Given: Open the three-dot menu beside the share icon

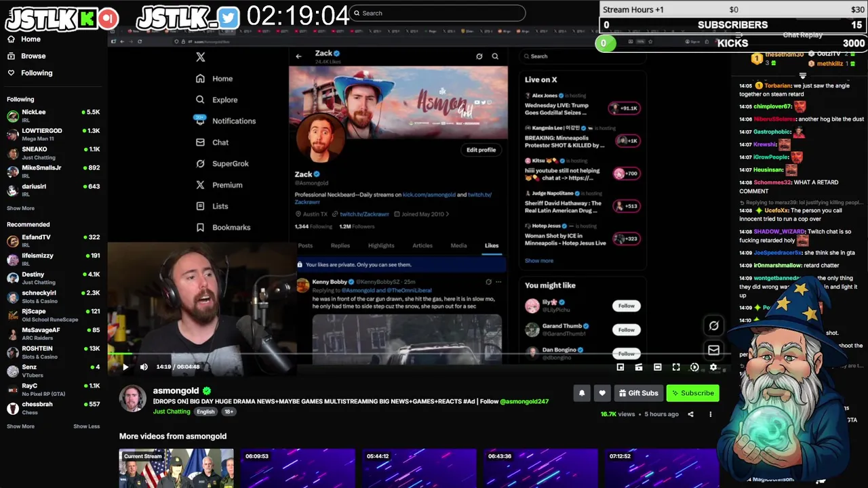Looking at the screenshot, I should (711, 414).
